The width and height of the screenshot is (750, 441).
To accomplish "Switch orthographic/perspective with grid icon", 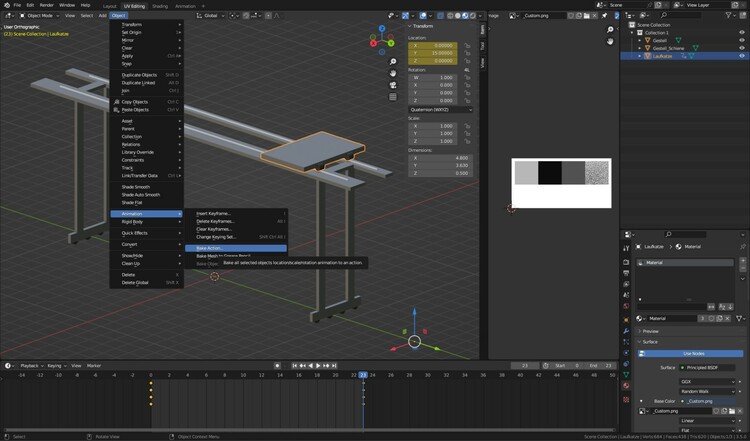I will (x=394, y=96).
